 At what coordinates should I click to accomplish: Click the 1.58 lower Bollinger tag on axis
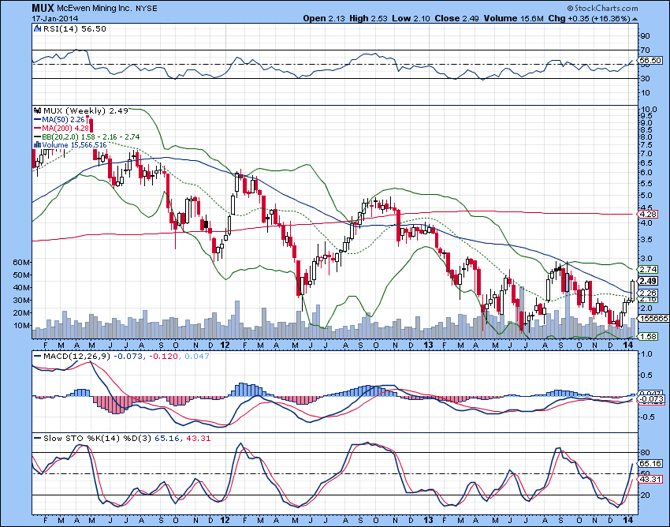(647, 337)
